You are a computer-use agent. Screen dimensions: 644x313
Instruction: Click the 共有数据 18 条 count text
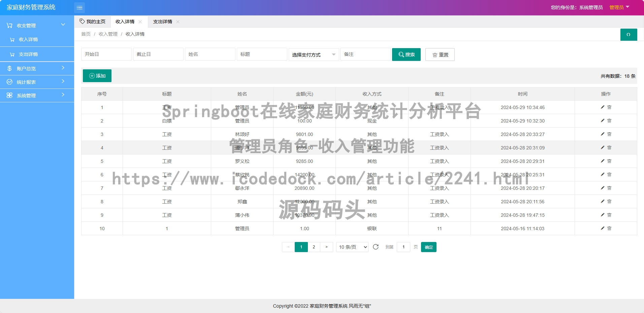618,76
